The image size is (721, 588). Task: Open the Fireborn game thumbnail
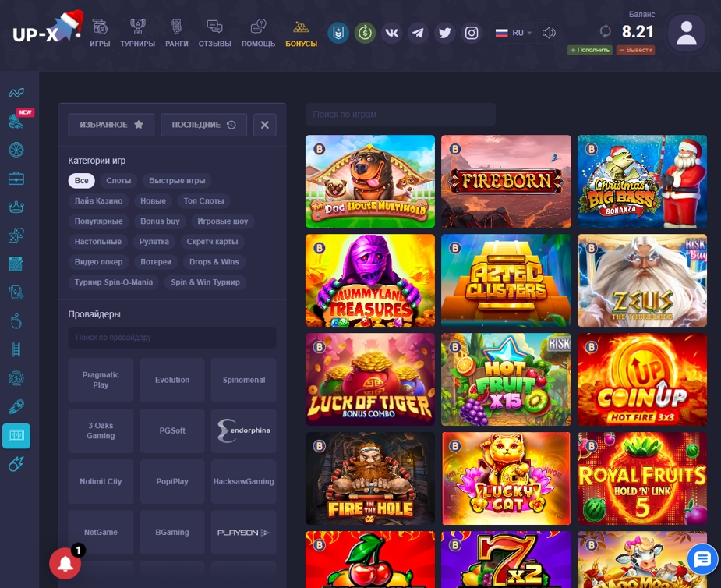pos(507,181)
